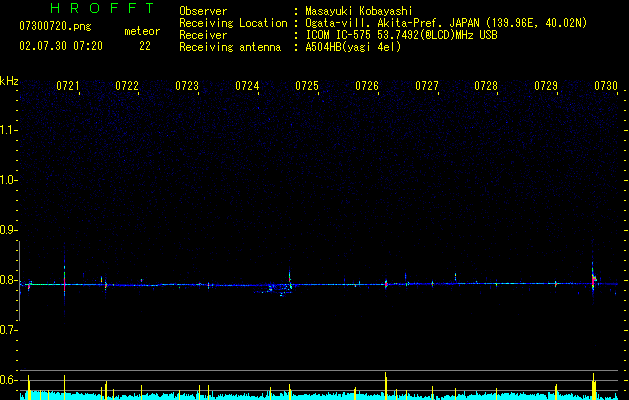Image resolution: width=629 pixels, height=400 pixels.
Task: Click the 0723 time marker
Action: coord(187,86)
